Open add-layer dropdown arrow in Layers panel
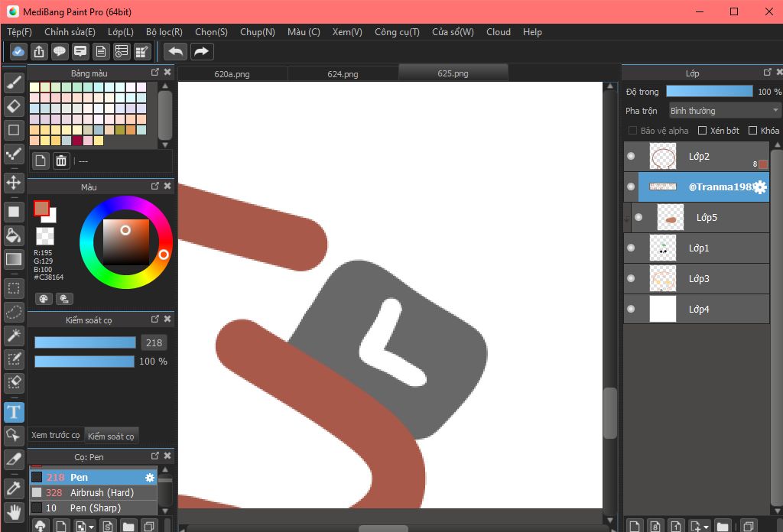This screenshot has width=783, height=532. pyautogui.click(x=706, y=527)
